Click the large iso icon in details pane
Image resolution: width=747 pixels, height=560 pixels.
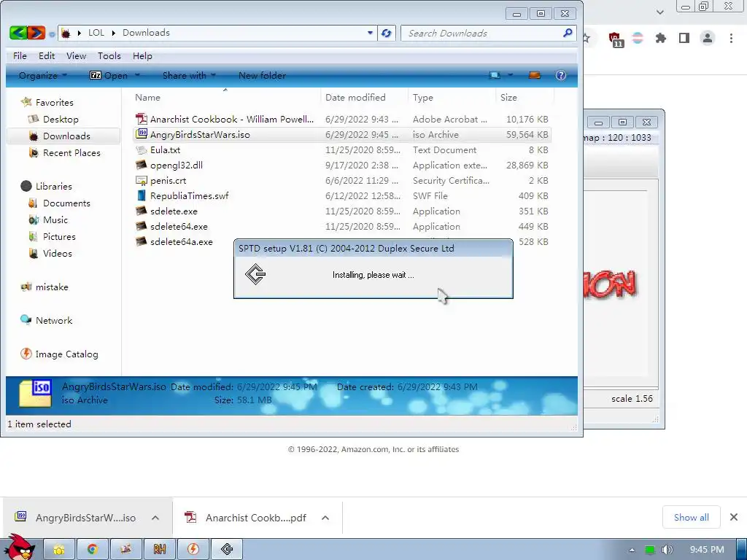coord(35,393)
